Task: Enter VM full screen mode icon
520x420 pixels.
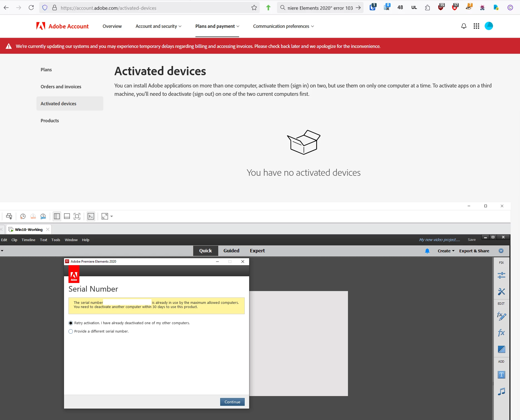Action: (77, 216)
